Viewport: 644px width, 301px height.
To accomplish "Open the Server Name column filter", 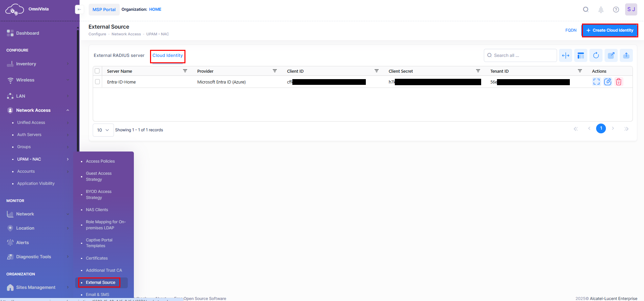I will click(185, 71).
